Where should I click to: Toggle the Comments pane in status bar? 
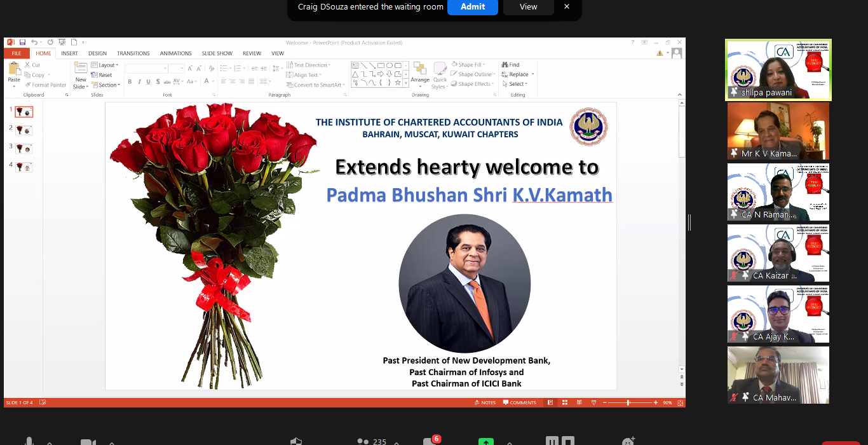point(519,402)
